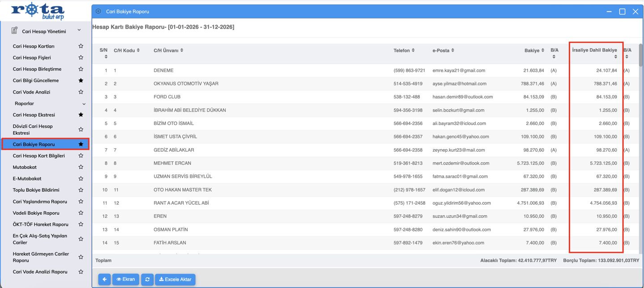644x288 pixels.
Task: Favorite Cari Hesap Kartları with star
Action: (81, 46)
